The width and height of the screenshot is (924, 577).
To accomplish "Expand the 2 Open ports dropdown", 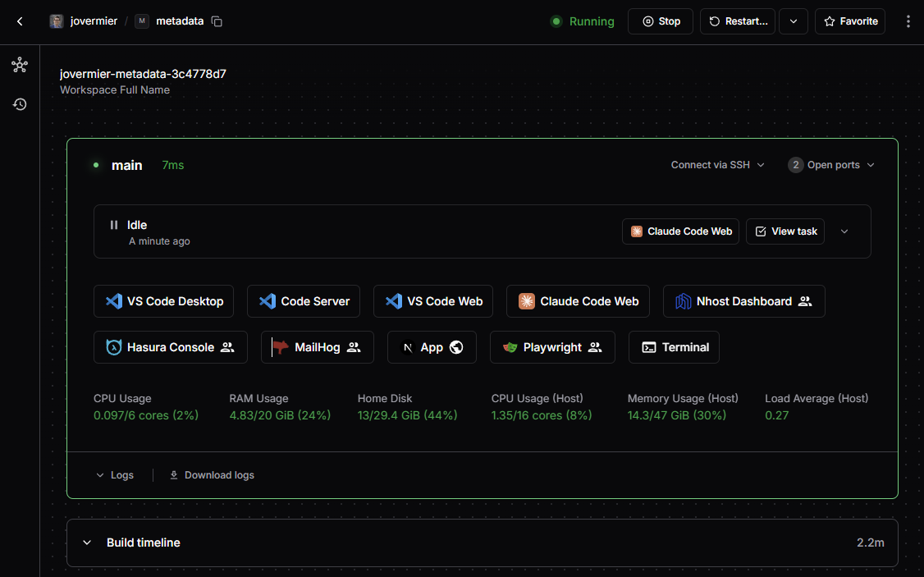I will pos(831,165).
